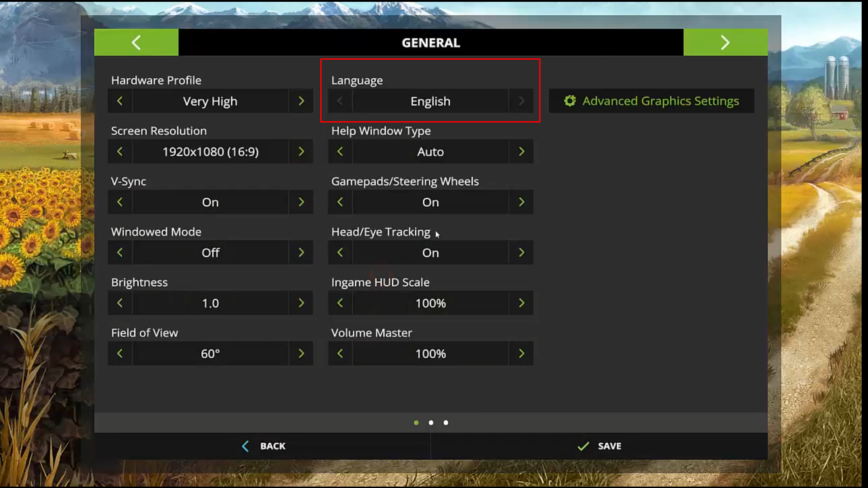Viewport: 868px width, 488px height.
Task: Select next Language with right arrow
Action: [x=522, y=101]
